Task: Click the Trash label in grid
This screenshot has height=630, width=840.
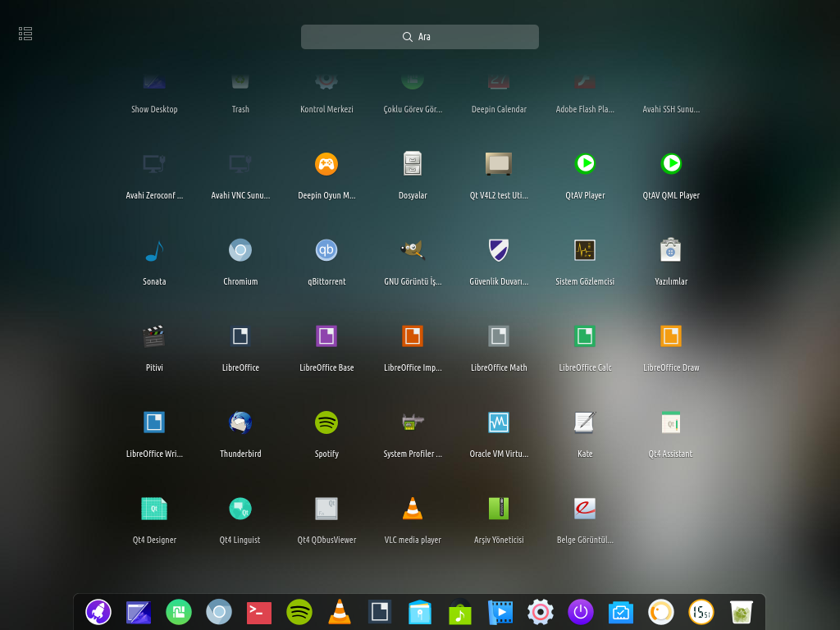Action: 240,109
